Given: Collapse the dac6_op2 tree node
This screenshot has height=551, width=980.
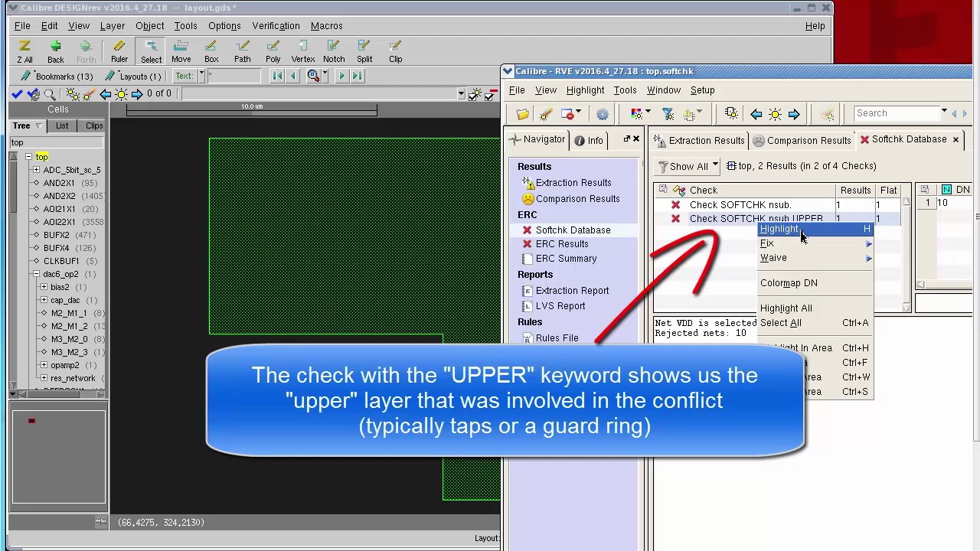Looking at the screenshot, I should click(36, 274).
